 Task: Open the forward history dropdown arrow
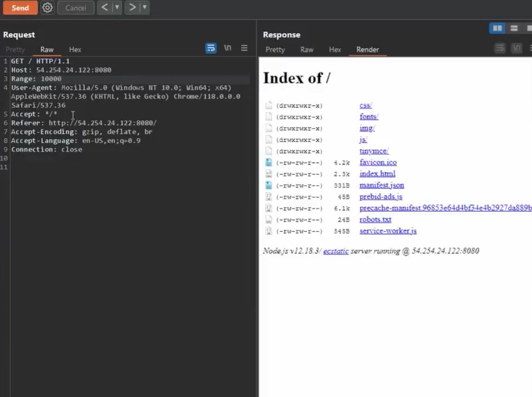point(144,7)
